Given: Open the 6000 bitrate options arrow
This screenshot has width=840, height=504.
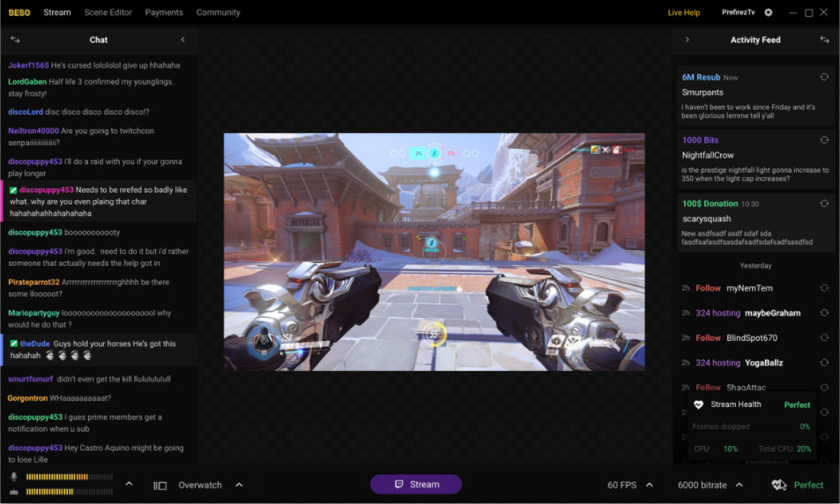Looking at the screenshot, I should tap(740, 485).
